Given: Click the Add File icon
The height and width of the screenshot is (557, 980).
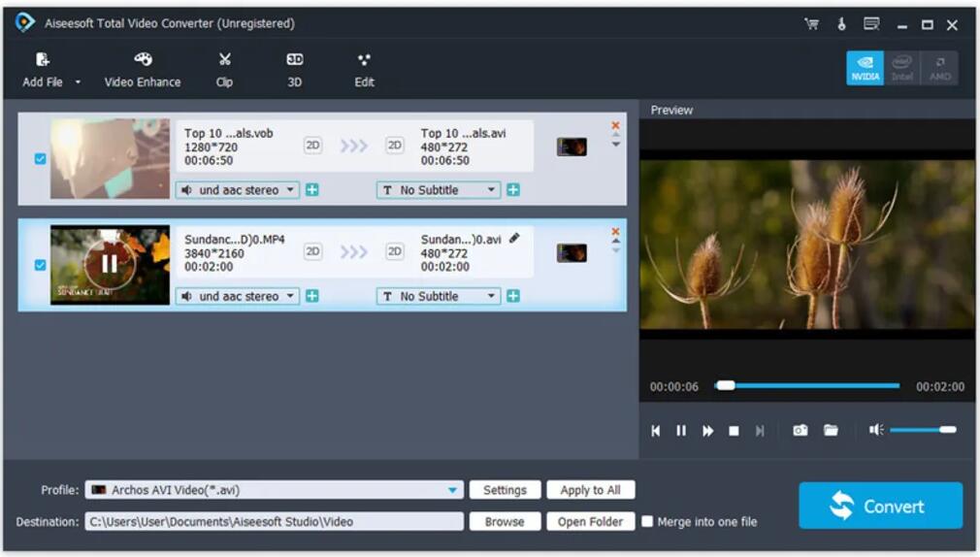Looking at the screenshot, I should 43,60.
